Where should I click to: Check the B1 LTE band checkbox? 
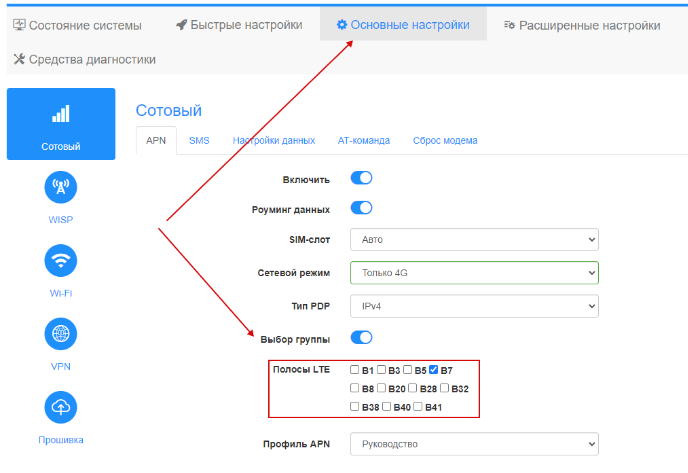tap(355, 369)
